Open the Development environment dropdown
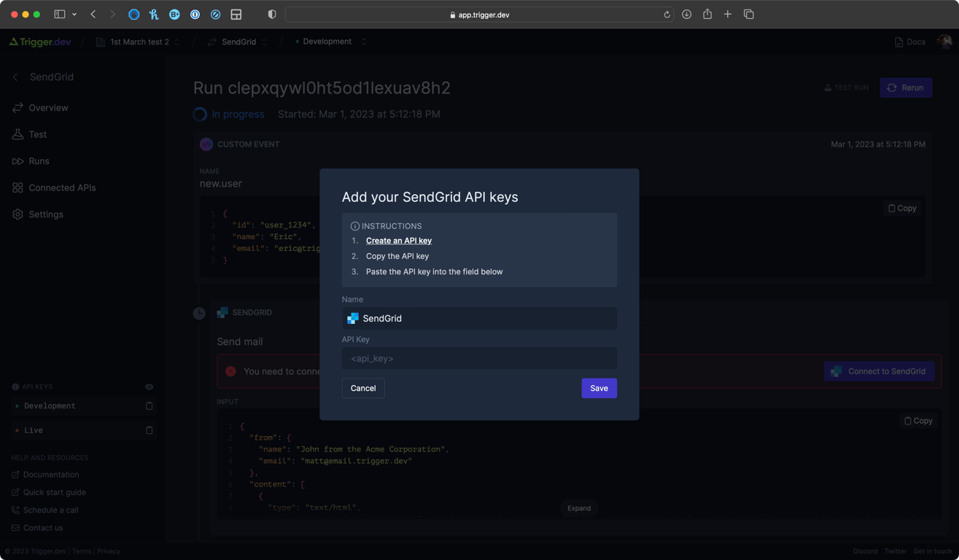Viewport: 959px width, 560px height. point(330,42)
